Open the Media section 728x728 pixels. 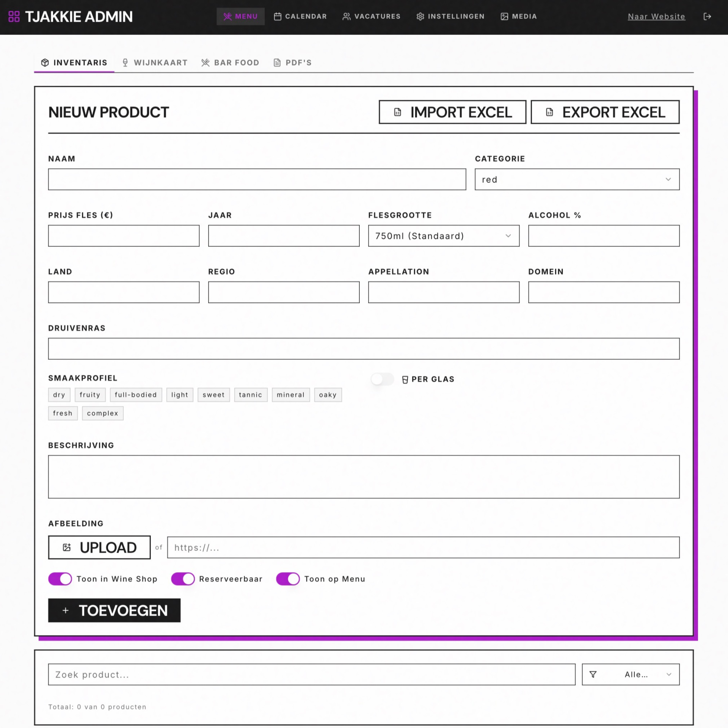(518, 16)
